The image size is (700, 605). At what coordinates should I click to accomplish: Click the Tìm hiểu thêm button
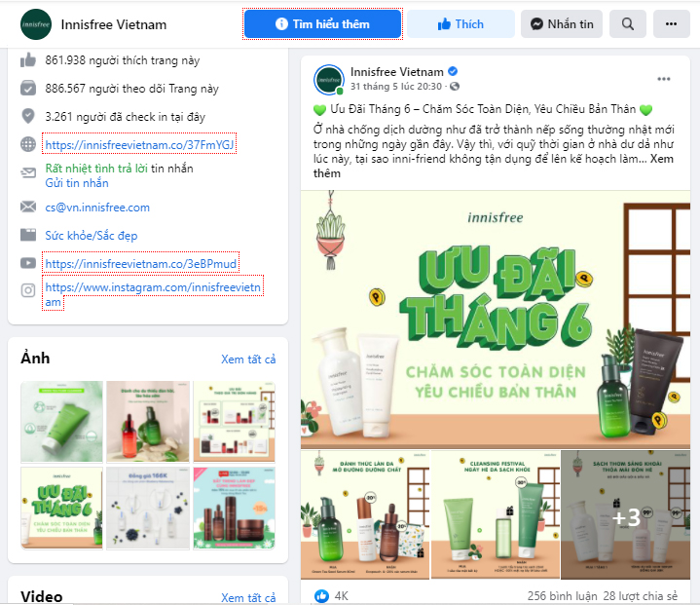322,24
